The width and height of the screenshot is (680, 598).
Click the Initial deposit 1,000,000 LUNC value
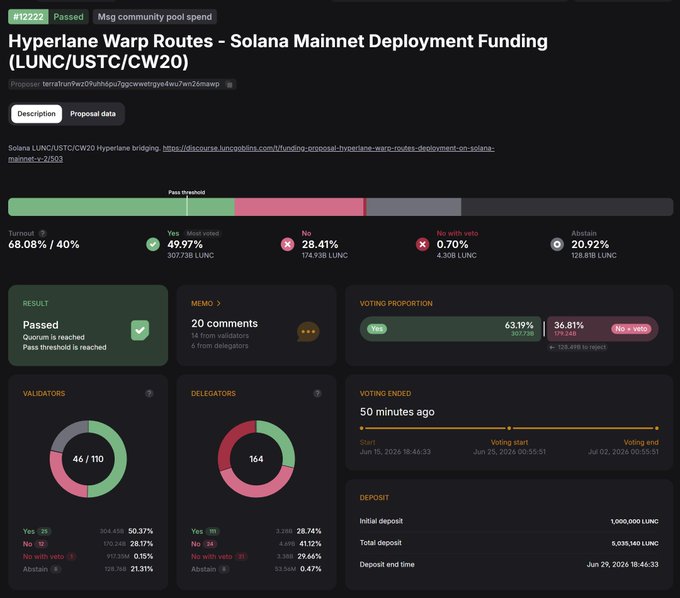(634, 521)
